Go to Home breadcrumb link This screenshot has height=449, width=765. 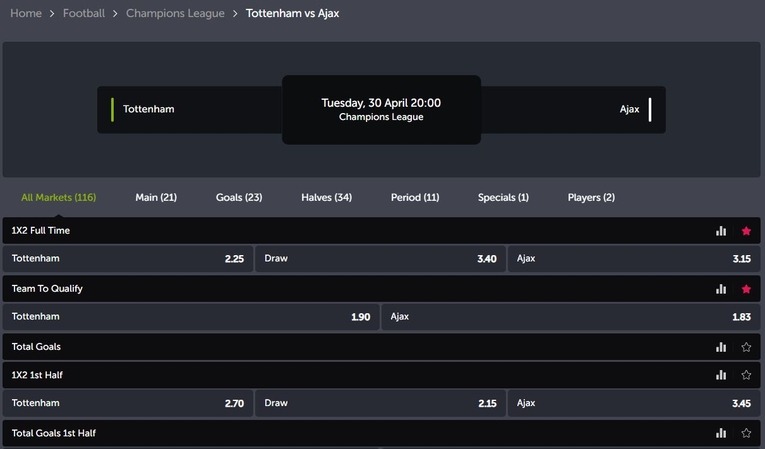(26, 14)
